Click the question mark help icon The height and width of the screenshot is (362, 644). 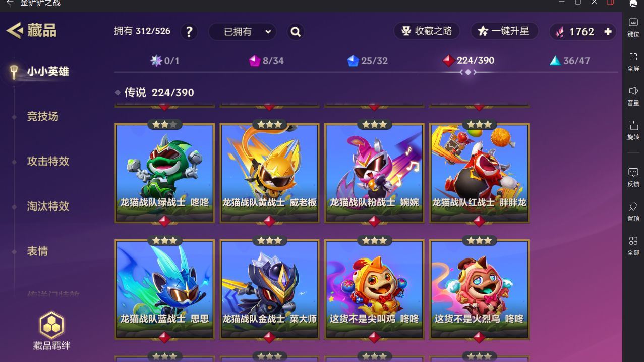point(189,32)
